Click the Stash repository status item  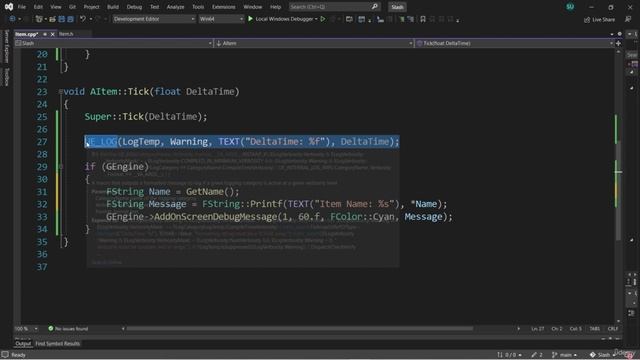(601, 355)
